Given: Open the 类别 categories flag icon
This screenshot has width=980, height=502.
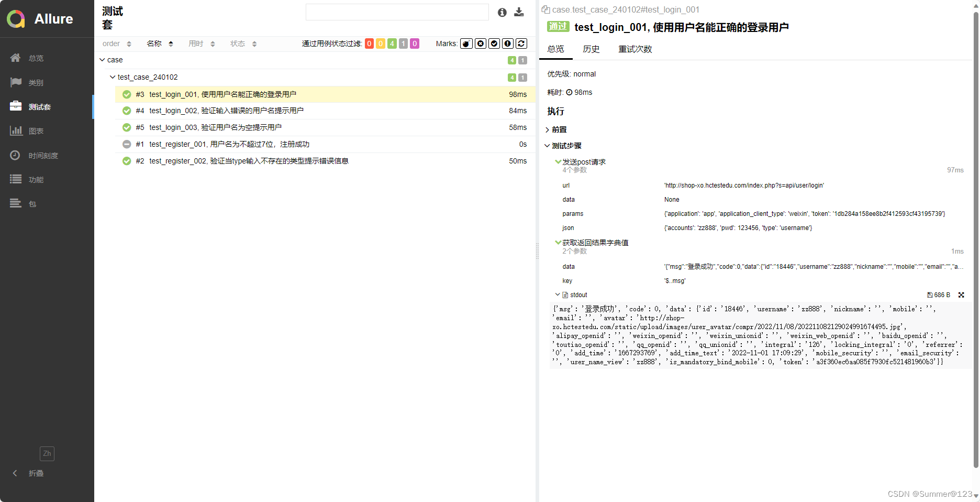Looking at the screenshot, I should pos(16,82).
